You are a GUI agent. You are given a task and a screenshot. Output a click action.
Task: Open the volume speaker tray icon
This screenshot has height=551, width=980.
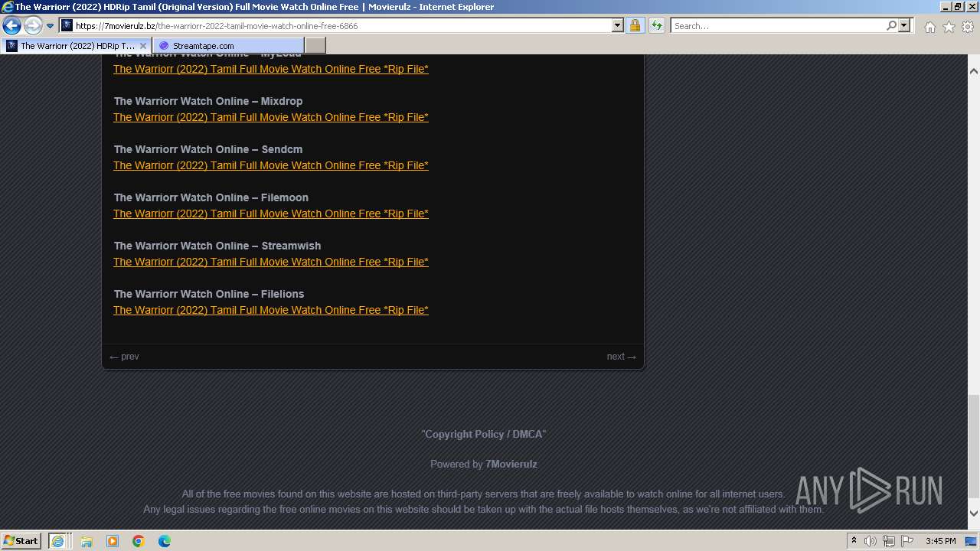click(x=871, y=541)
